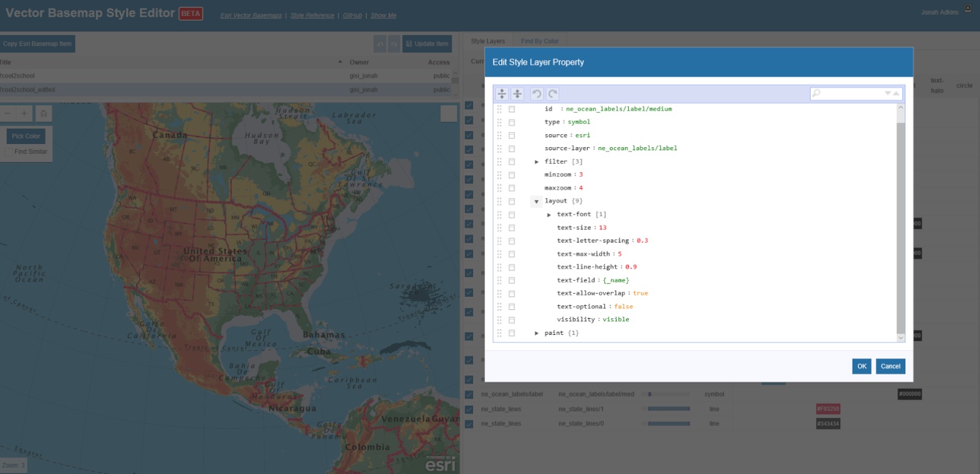The image size is (980, 474).
Task: Expand the paint {1} node
Action: pos(536,333)
